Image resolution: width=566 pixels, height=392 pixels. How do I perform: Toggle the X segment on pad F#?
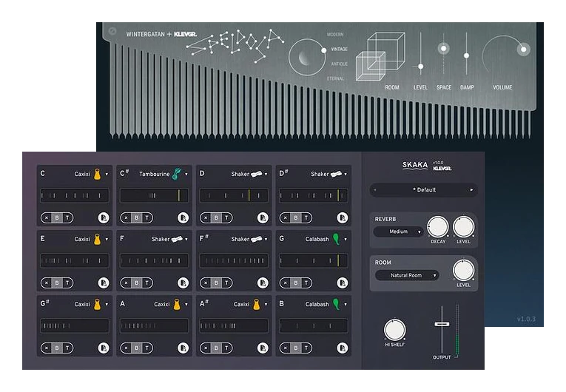[206, 283]
